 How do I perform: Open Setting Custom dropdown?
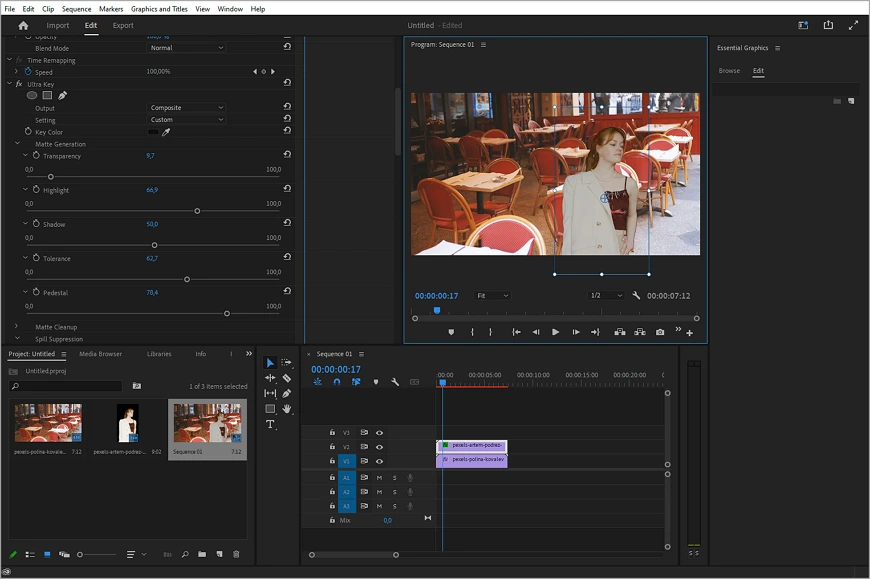point(186,119)
